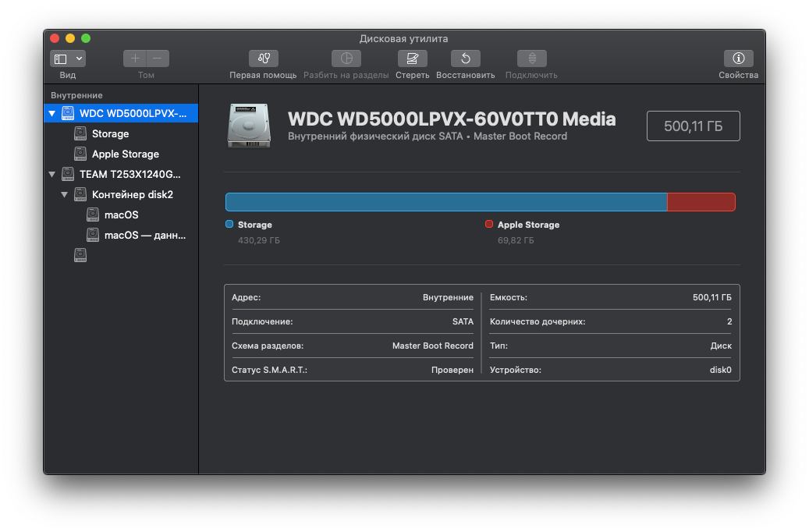Click the Storage volume disk icon
Viewport: 809px width, 532px height.
pyautogui.click(x=80, y=133)
